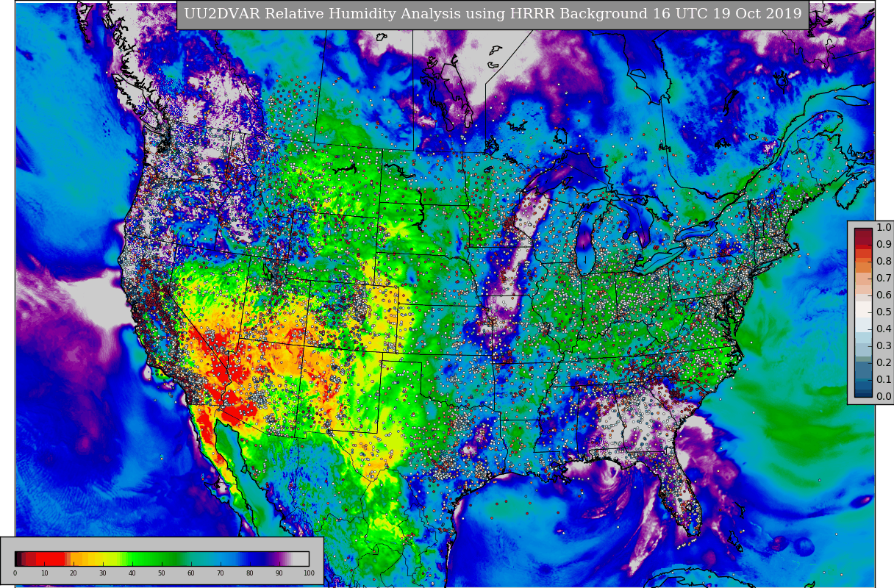Pick the dark maroon swatch atop vertical colorbar
894x588 pixels.
coord(863,236)
